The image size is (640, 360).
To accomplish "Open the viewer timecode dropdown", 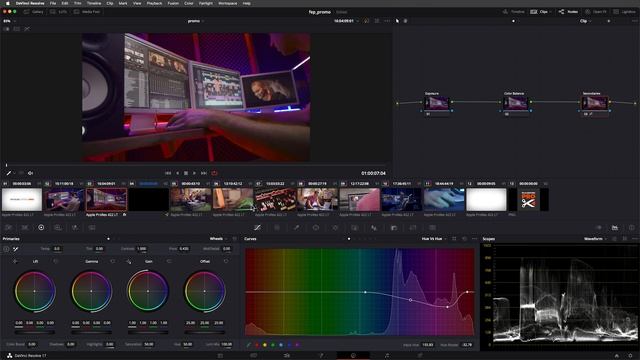I will (x=346, y=21).
